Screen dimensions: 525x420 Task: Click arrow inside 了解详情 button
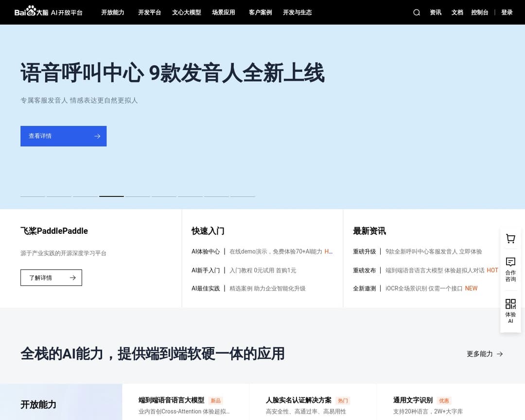(72, 278)
